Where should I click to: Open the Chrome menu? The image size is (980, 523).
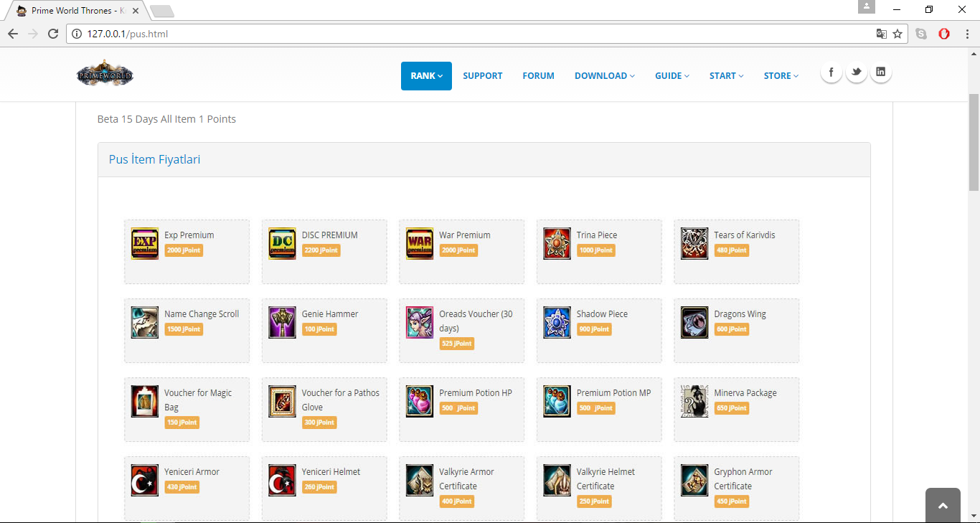966,34
